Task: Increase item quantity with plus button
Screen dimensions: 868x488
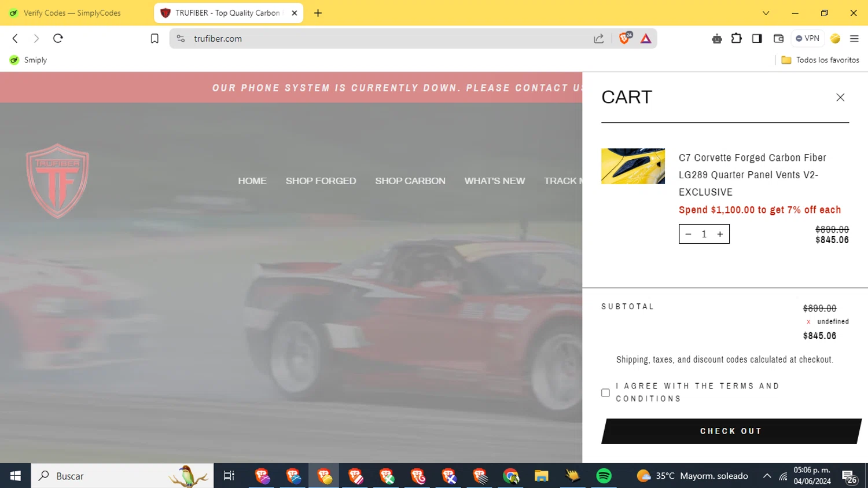Action: [720, 234]
